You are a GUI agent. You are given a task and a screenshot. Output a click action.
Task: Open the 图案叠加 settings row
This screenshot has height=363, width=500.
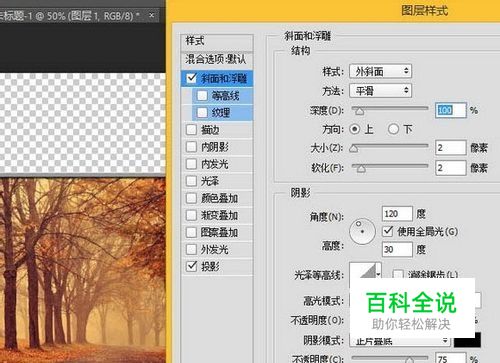click(x=217, y=232)
